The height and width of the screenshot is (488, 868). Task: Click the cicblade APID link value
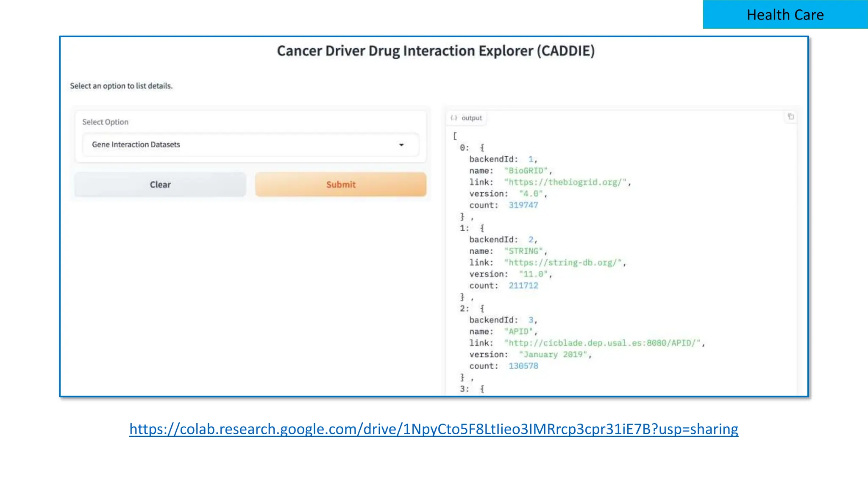pyautogui.click(x=602, y=343)
